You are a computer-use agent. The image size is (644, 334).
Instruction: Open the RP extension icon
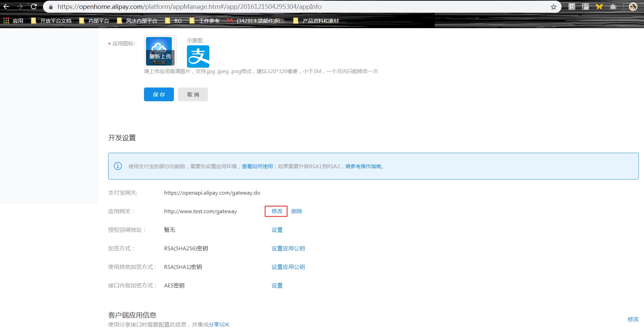tap(586, 7)
